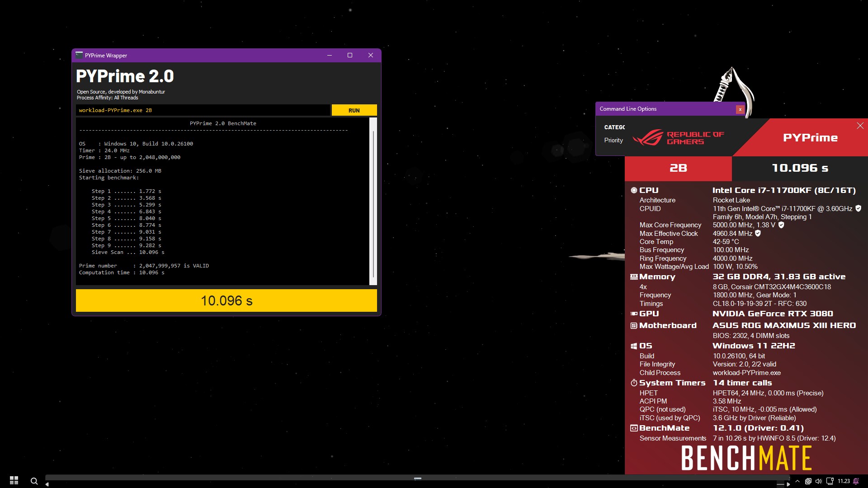The image size is (868, 488).
Task: Click the Memory section RAM icon
Action: pyautogui.click(x=634, y=277)
